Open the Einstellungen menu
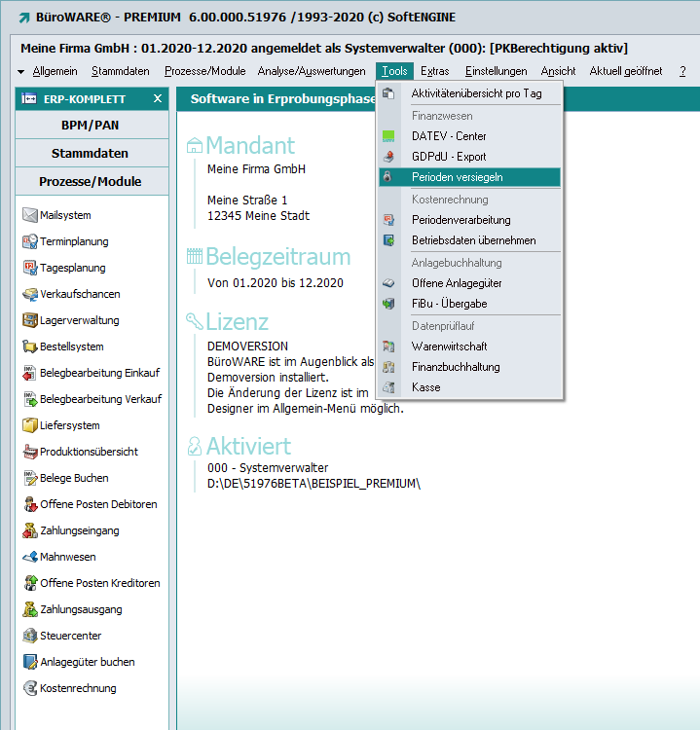Image resolution: width=700 pixels, height=730 pixels. [x=496, y=71]
